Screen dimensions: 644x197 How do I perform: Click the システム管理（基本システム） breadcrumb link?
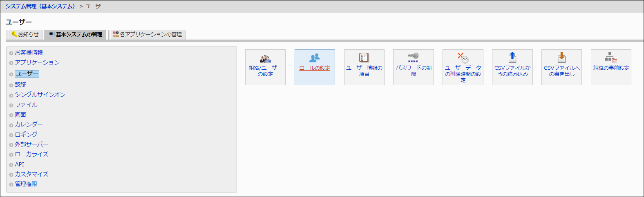pyautogui.click(x=40, y=7)
